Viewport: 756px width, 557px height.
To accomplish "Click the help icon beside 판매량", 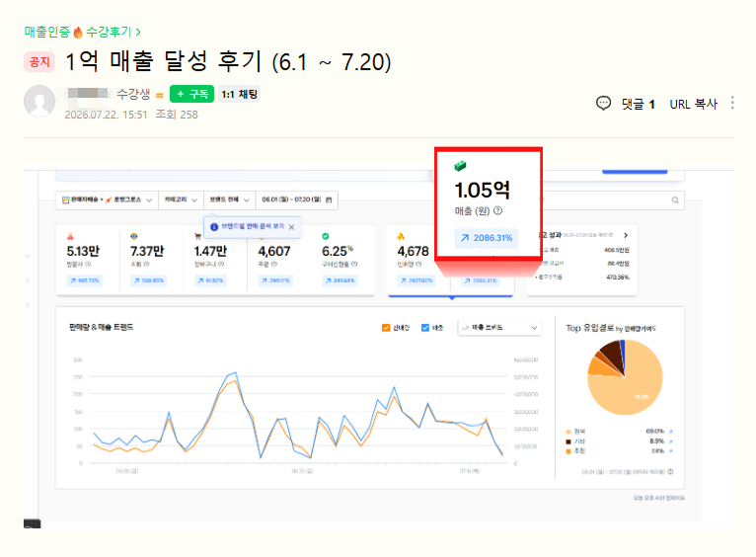I will [x=418, y=265].
